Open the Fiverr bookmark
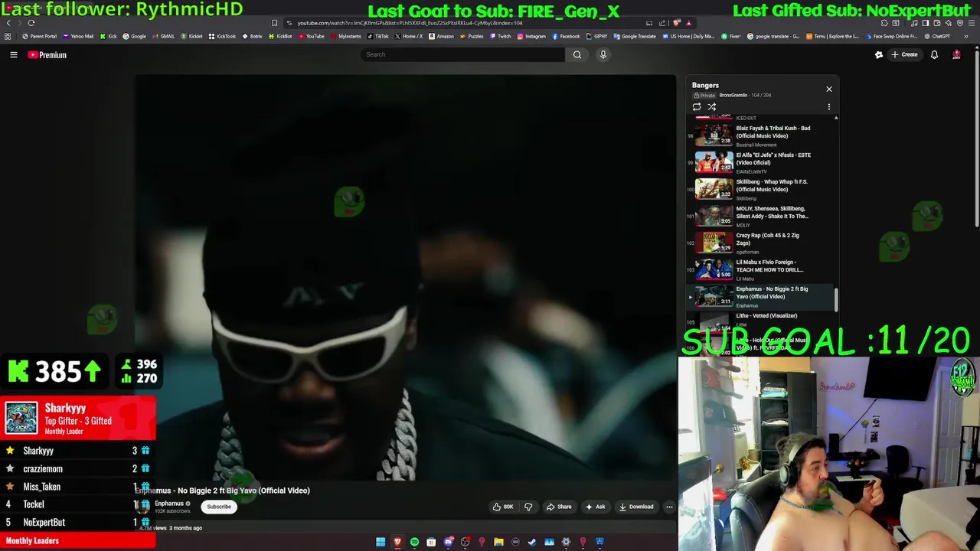Screen dimensions: 980x551 tap(731, 36)
